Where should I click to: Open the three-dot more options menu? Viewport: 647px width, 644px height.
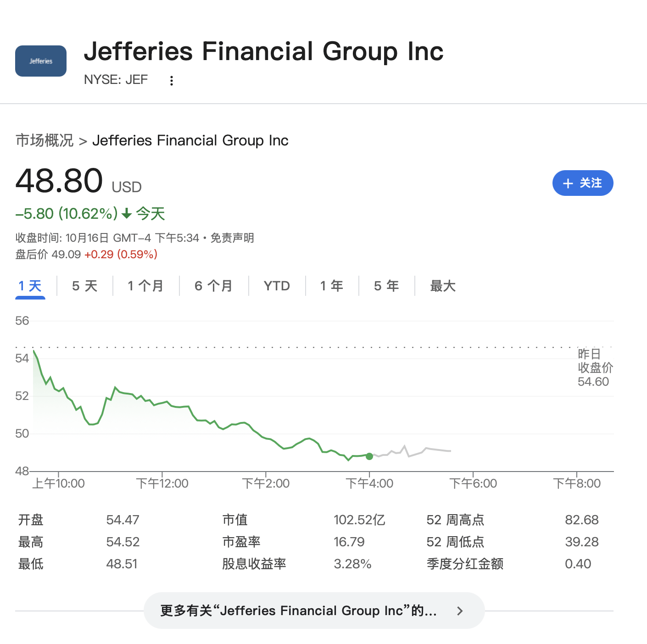tap(172, 81)
